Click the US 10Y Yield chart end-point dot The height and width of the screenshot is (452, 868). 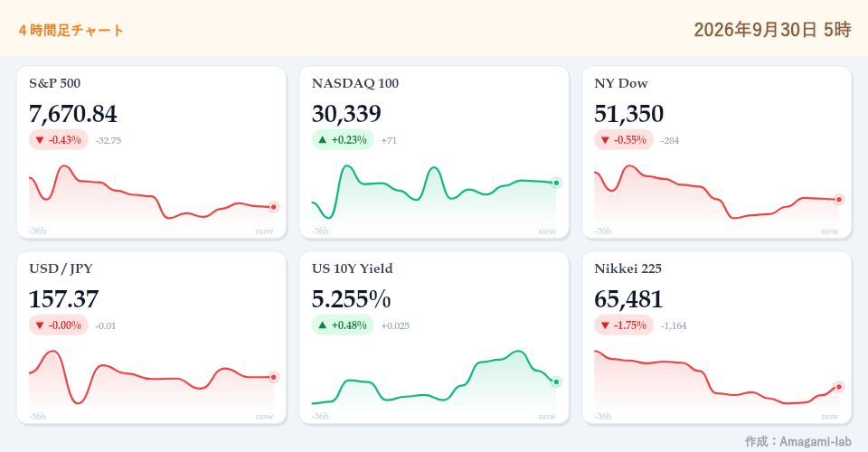pos(556,381)
